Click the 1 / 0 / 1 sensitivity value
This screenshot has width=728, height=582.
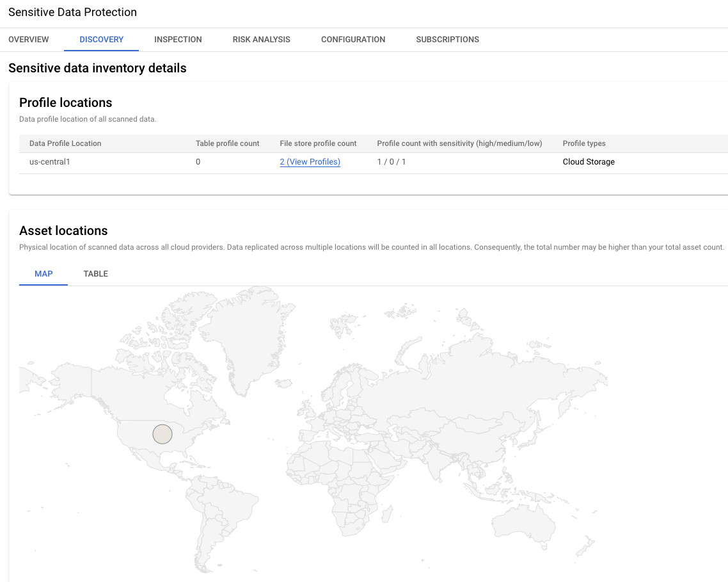pyautogui.click(x=392, y=162)
